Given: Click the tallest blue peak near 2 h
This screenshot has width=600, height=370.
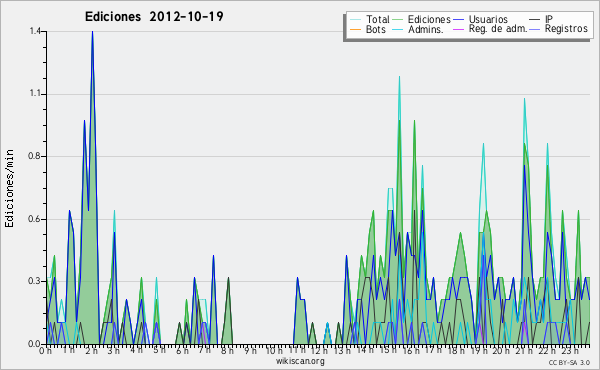Looking at the screenshot, I should [92, 33].
